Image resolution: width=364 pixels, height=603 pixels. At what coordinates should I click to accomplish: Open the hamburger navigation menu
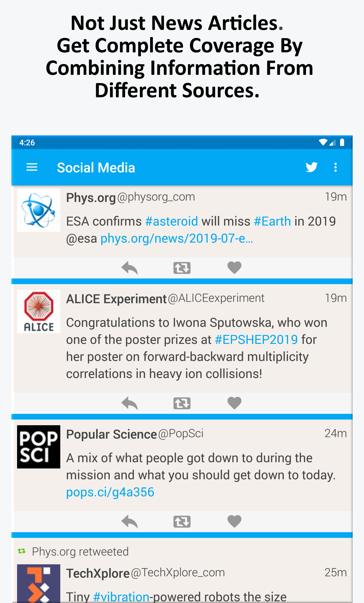click(32, 167)
